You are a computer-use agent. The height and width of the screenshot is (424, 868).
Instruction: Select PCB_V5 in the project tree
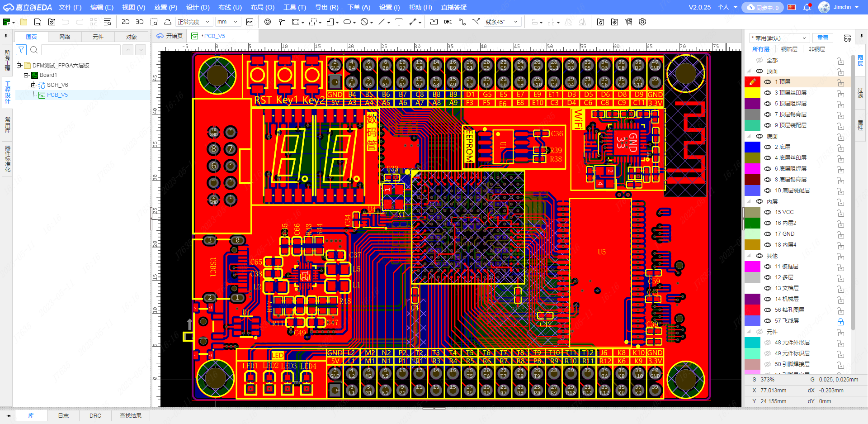pos(57,95)
